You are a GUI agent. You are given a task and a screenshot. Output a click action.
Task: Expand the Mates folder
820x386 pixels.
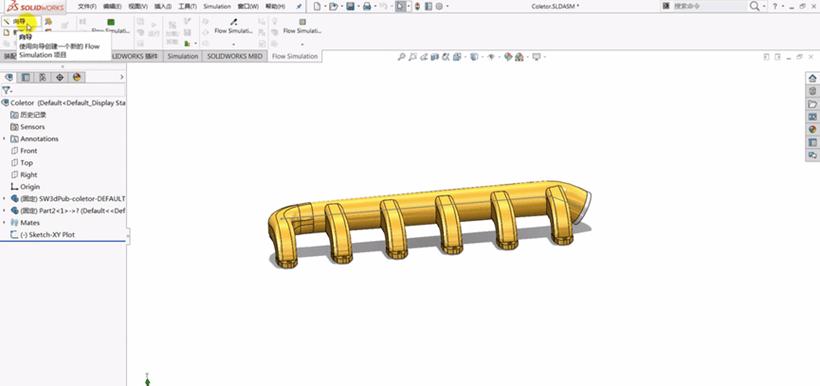coord(4,223)
